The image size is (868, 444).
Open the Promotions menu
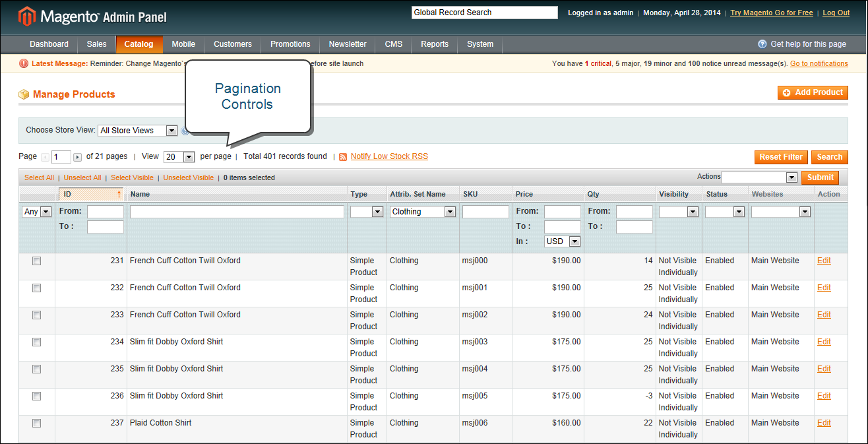coord(290,44)
